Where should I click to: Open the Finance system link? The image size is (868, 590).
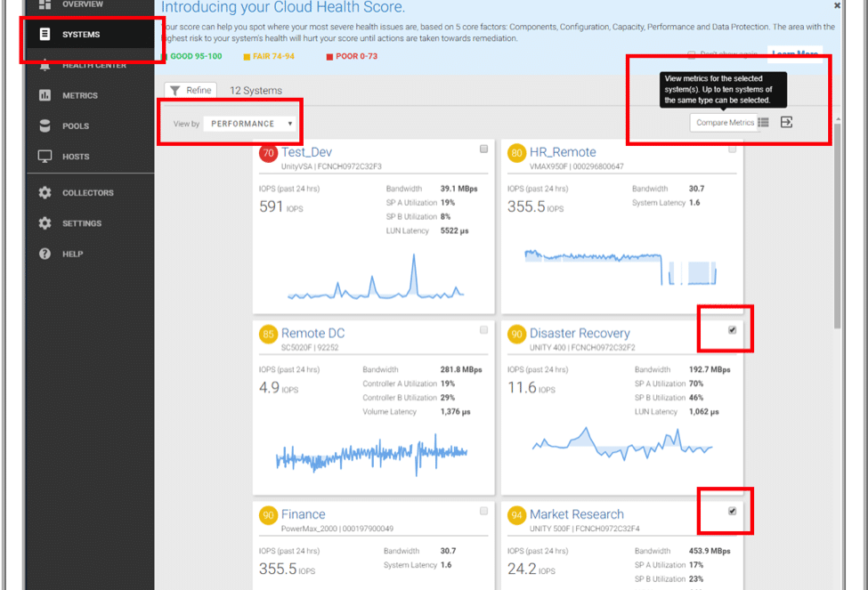pyautogui.click(x=303, y=514)
